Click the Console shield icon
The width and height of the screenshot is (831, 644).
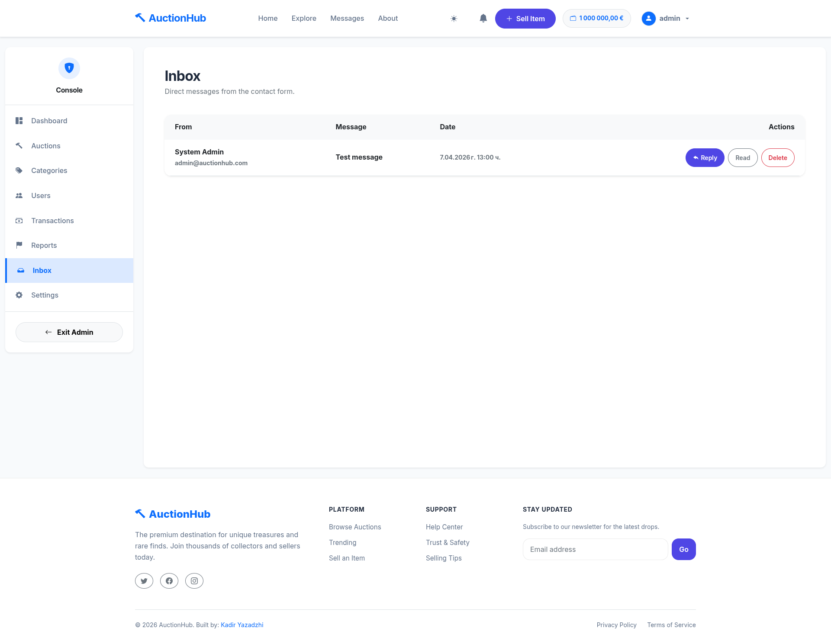coord(69,68)
